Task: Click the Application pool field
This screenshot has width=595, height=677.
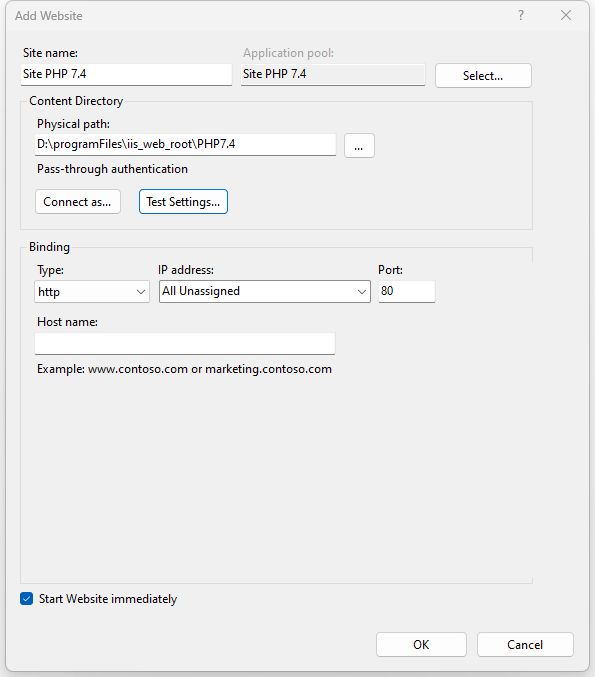Action: pos(333,74)
